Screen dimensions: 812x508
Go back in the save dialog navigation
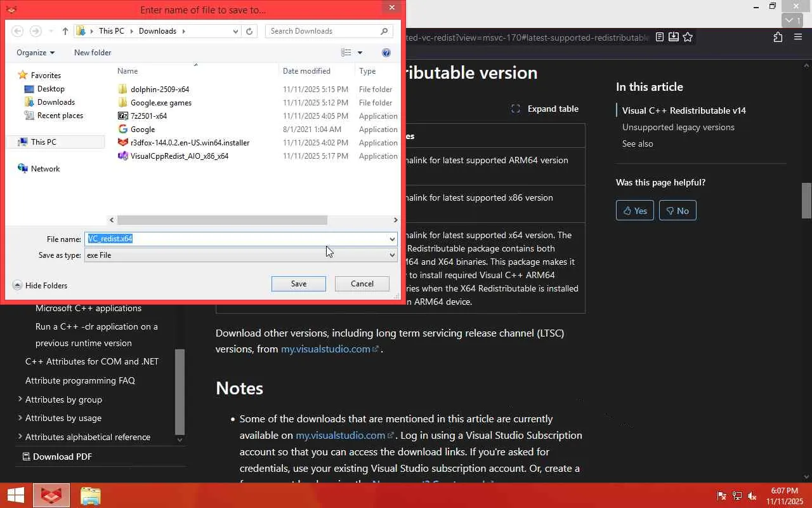click(18, 31)
